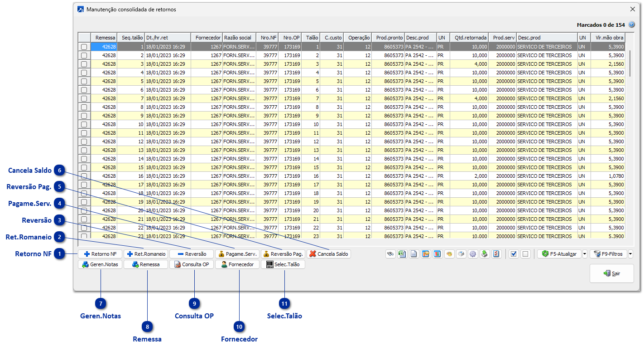Click the Sair exit button
Image resolution: width=644 pixels, height=351 pixels.
coord(611,273)
